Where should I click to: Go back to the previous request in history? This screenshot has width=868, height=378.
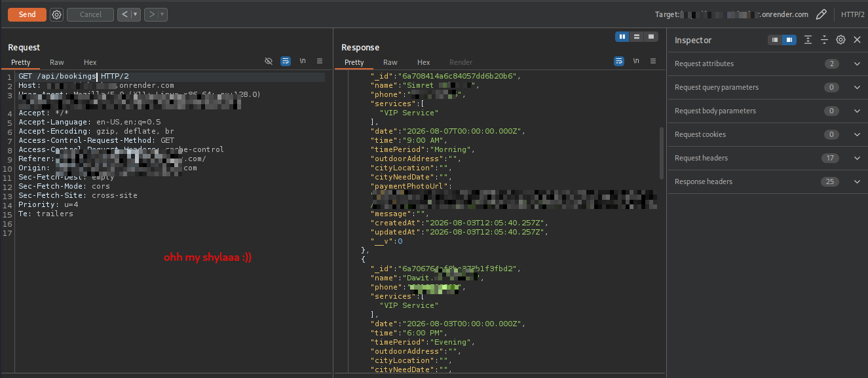(124, 14)
